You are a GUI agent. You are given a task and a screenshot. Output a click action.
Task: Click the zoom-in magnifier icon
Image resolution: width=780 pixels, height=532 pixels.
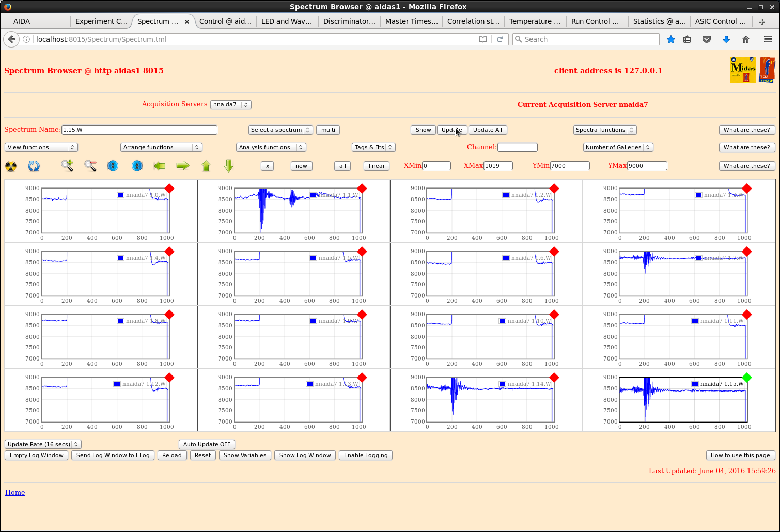tap(67, 166)
